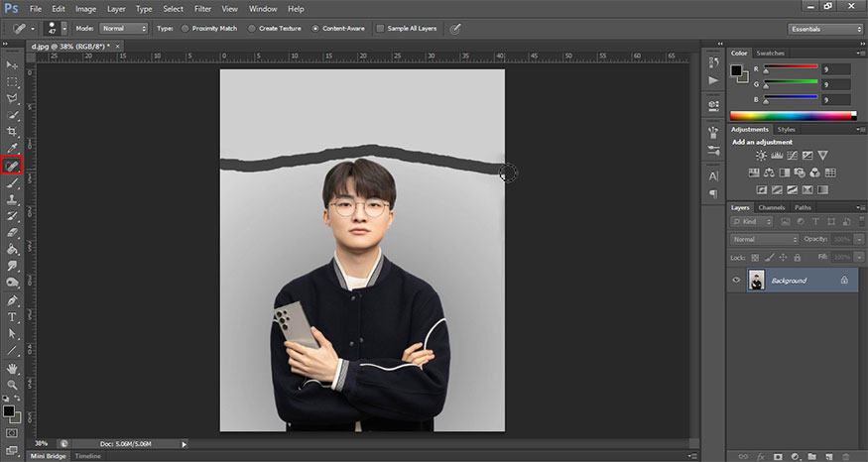The width and height of the screenshot is (868, 462).
Task: Select the Eyedropper tool
Action: pos(12,149)
